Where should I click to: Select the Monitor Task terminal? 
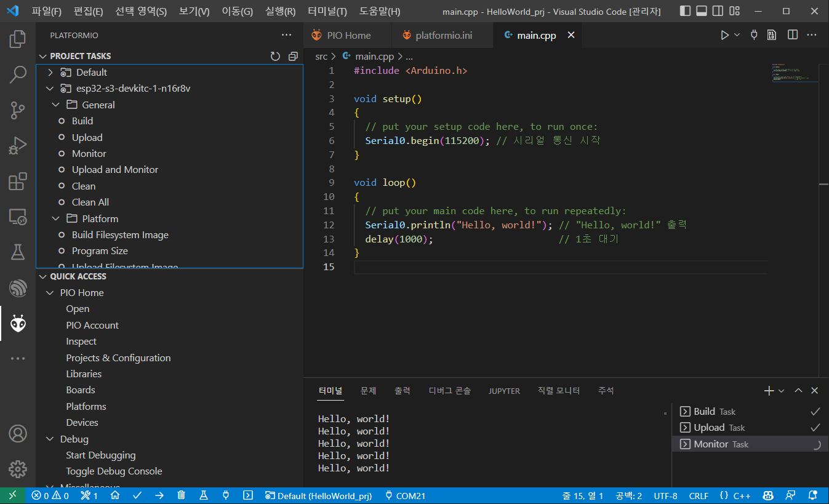(x=749, y=444)
